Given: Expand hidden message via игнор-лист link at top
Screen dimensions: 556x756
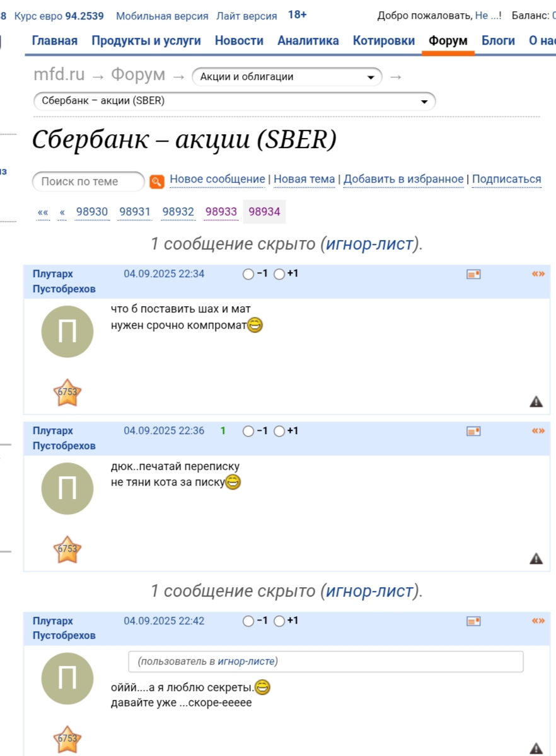Looking at the screenshot, I should pos(369,244).
